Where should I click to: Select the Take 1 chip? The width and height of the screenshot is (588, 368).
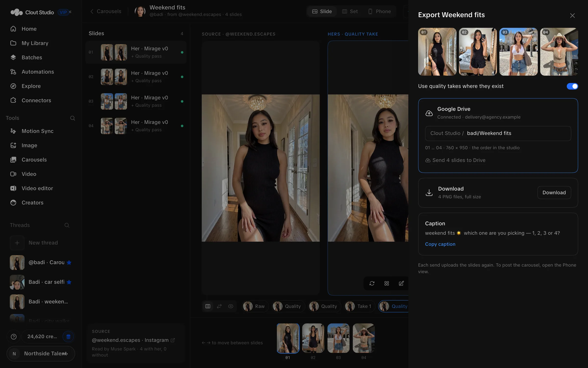[360, 306]
